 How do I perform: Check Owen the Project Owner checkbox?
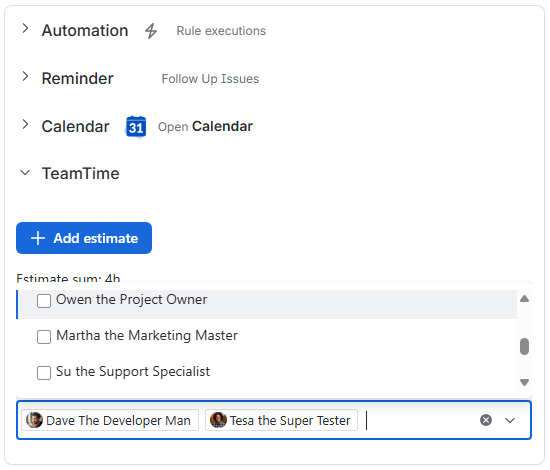coord(44,301)
